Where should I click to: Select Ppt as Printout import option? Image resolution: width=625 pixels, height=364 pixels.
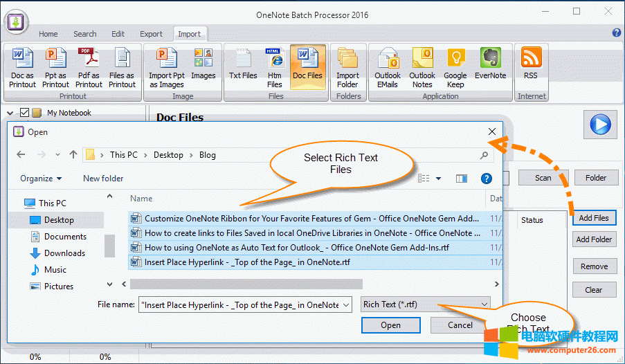click(x=55, y=67)
